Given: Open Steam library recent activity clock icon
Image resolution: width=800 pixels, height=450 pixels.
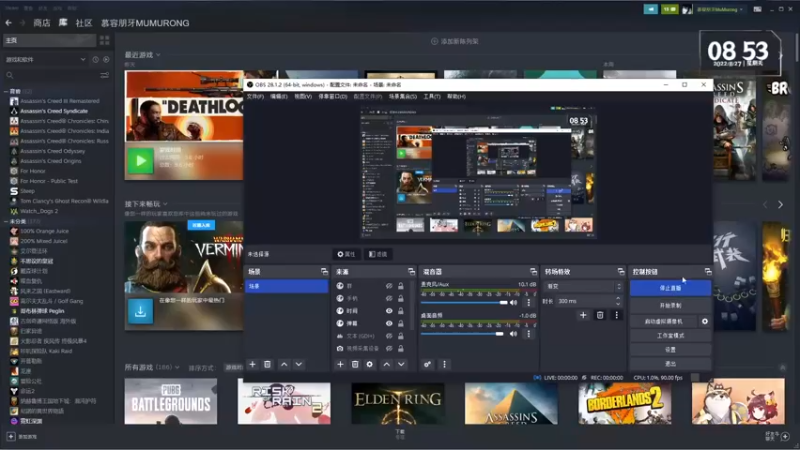Looking at the screenshot, I should pyautogui.click(x=95, y=60).
